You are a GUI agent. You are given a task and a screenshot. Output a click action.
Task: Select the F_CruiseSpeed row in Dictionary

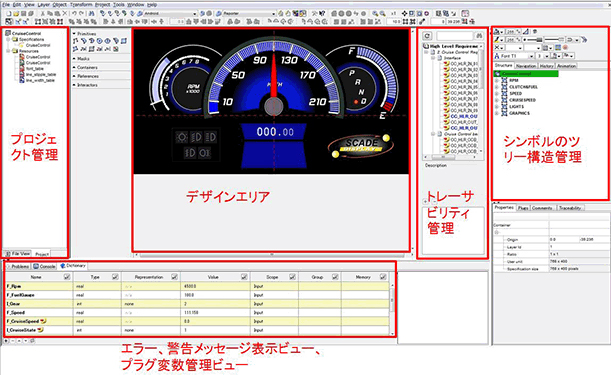(x=197, y=321)
